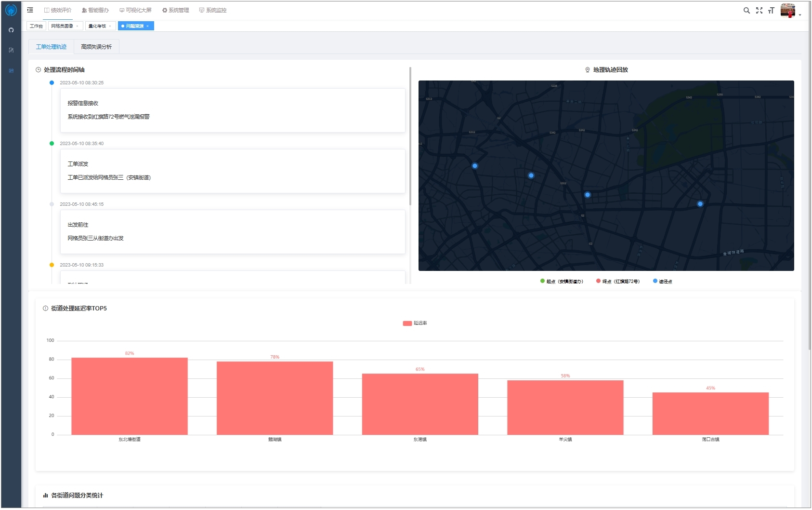812x510 pixels.
Task: Open the 可视化大屏 menu
Action: point(136,10)
